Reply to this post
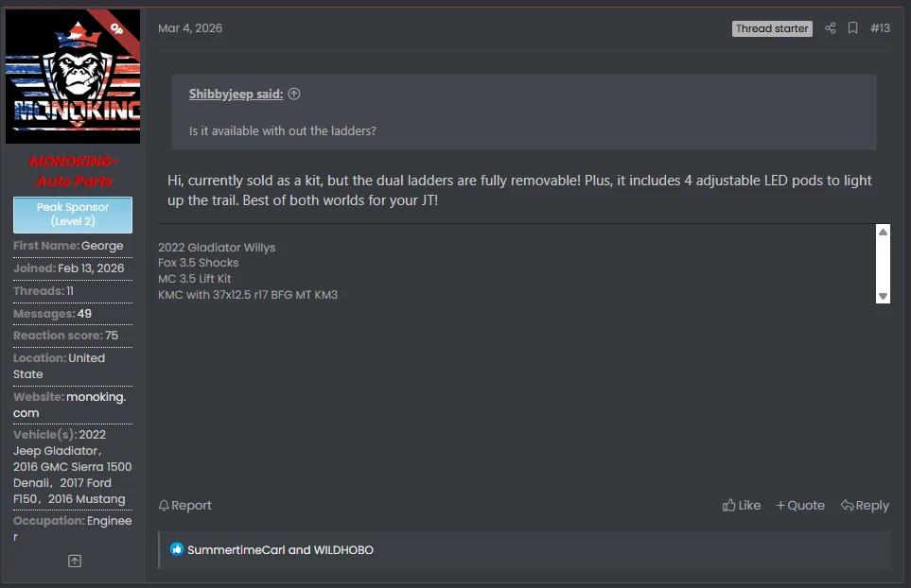This screenshot has width=911, height=588. [x=865, y=506]
